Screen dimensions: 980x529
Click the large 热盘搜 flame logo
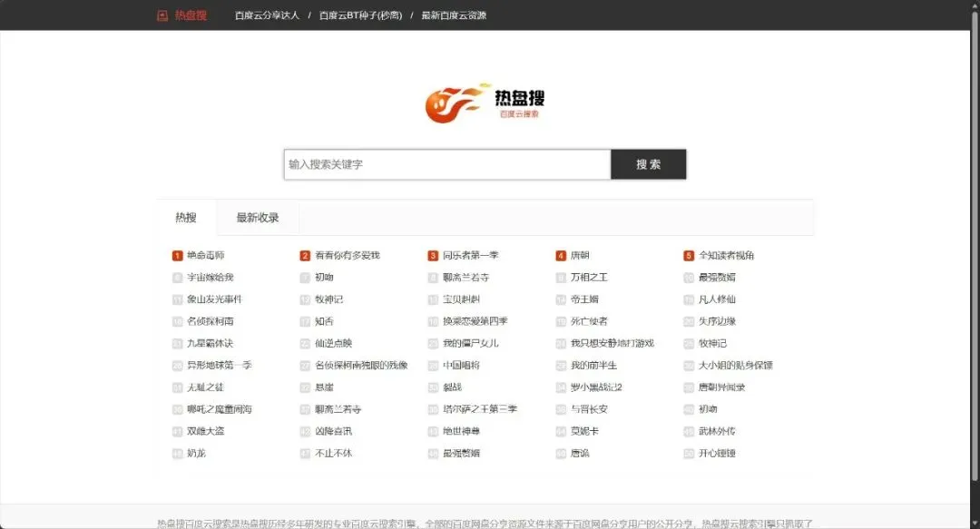click(x=485, y=103)
